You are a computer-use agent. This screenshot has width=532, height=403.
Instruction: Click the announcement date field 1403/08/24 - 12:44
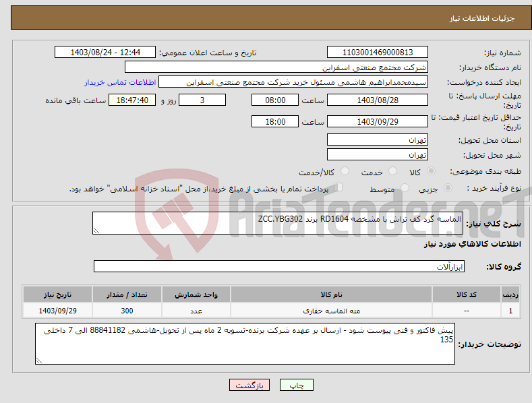pos(105,53)
